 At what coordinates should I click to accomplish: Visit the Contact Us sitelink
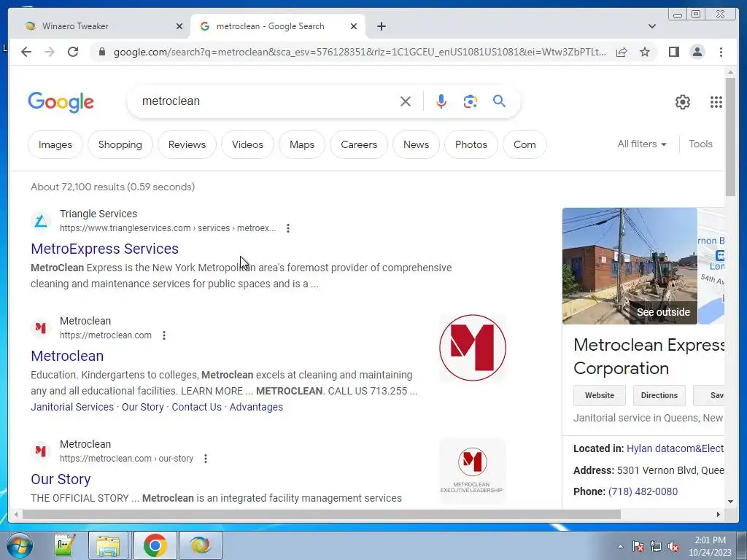[x=196, y=407]
